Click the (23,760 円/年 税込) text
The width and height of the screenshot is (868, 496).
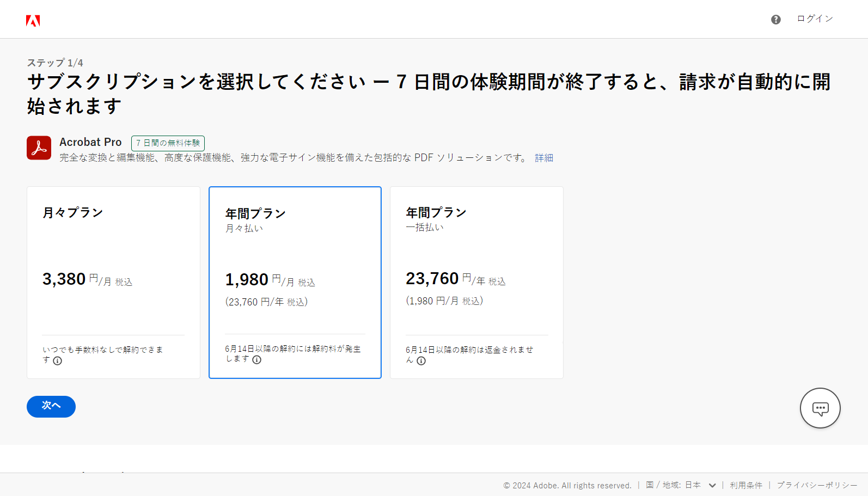point(267,302)
